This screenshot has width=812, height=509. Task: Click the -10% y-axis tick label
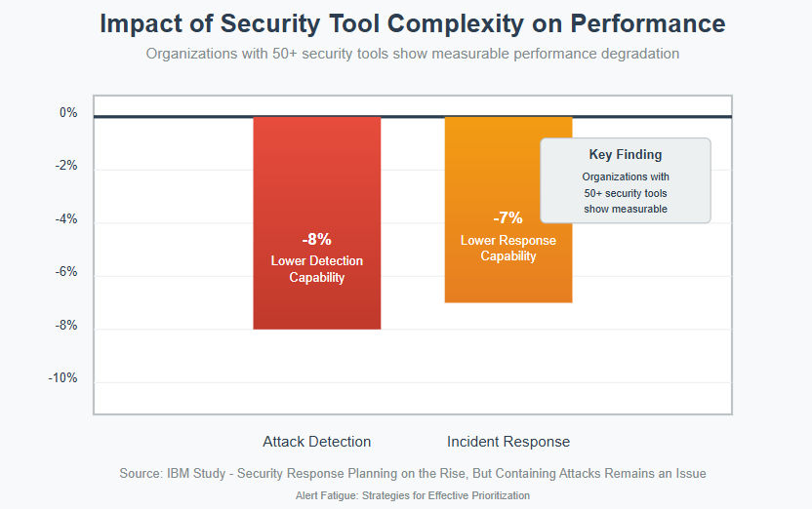point(63,378)
